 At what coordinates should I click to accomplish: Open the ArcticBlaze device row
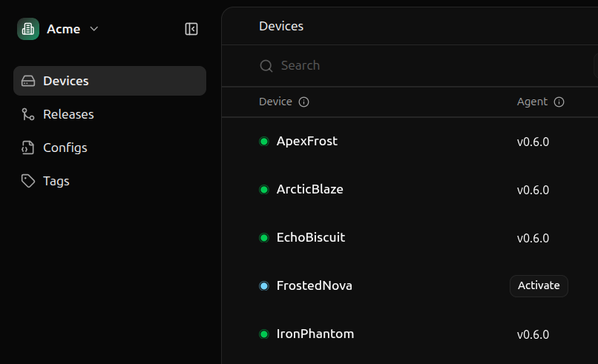pyautogui.click(x=309, y=189)
